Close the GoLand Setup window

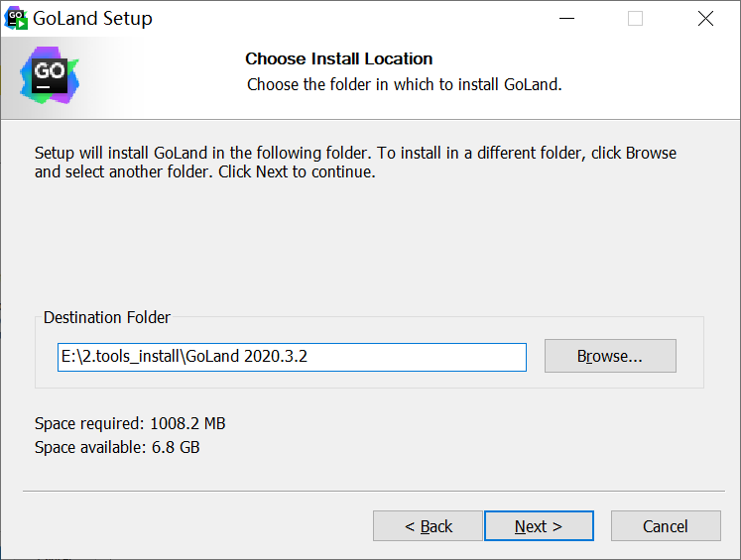(705, 18)
